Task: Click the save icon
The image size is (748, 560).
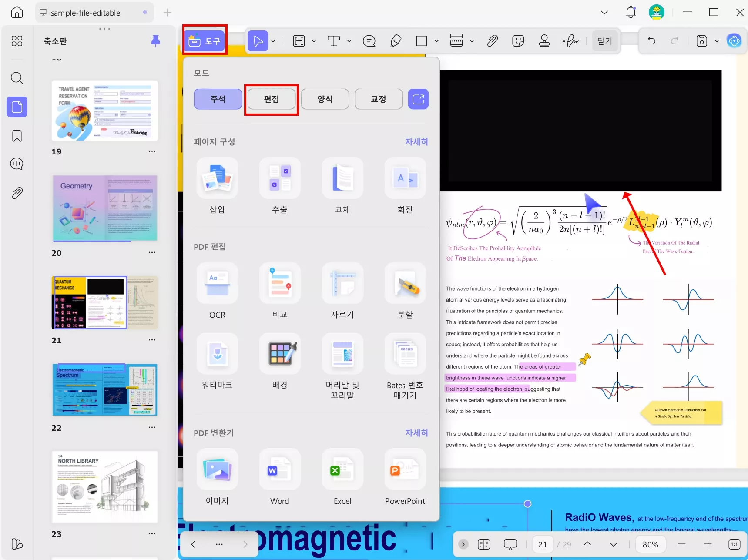Action: click(x=702, y=41)
